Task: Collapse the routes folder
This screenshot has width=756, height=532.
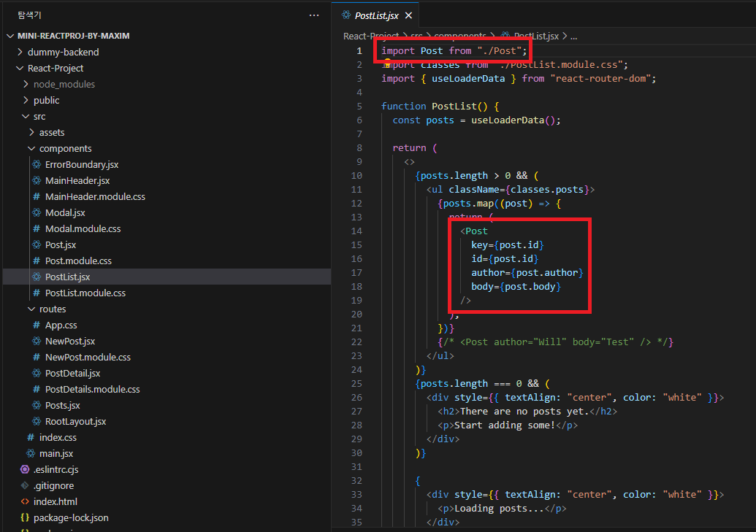Action: [31, 309]
